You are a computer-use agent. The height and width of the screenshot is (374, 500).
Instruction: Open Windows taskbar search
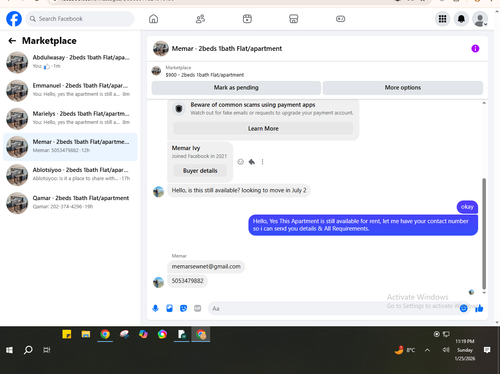(28, 350)
